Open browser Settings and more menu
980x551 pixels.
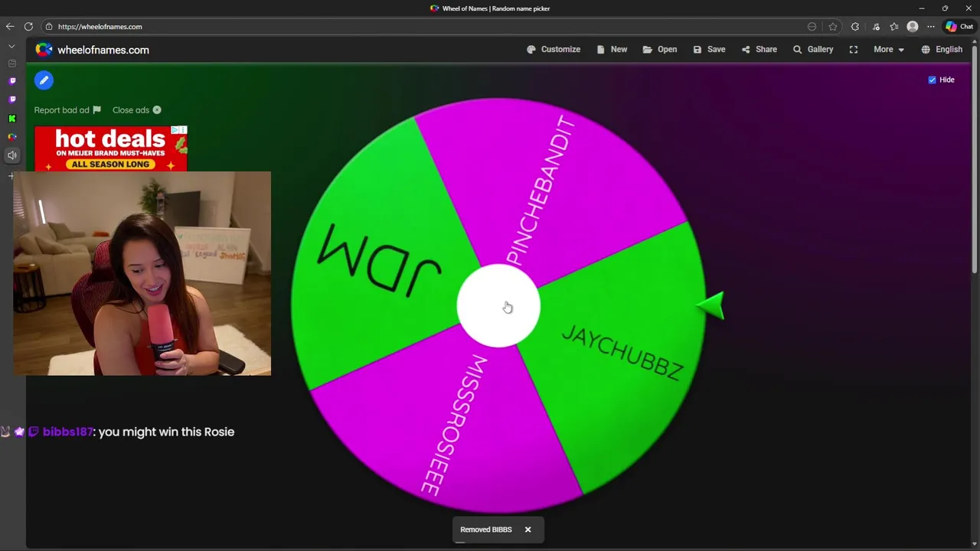pos(931,27)
